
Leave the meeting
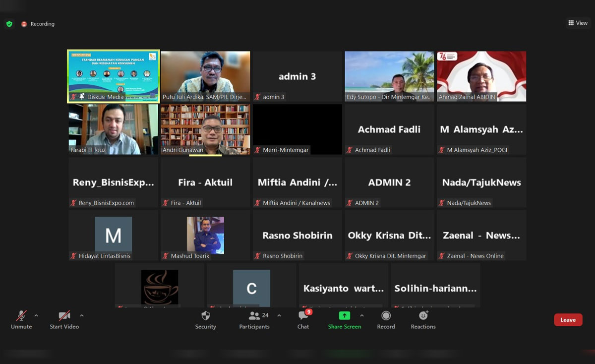coord(568,320)
